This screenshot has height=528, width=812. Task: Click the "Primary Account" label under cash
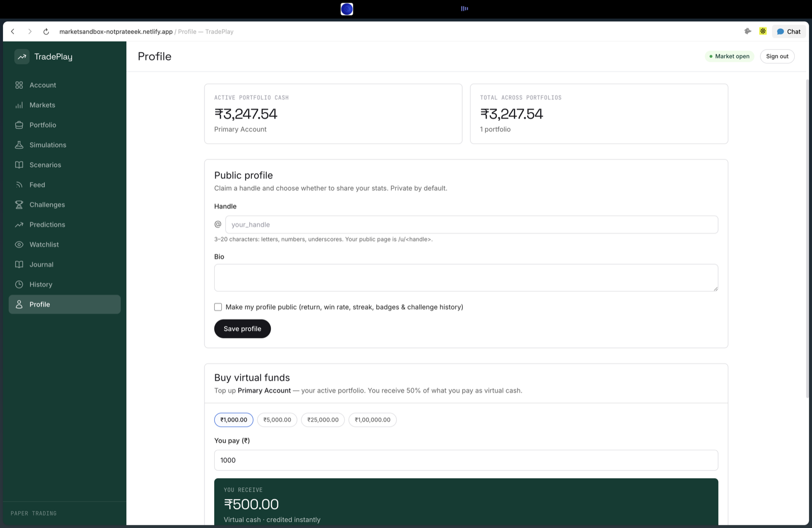coord(240,129)
